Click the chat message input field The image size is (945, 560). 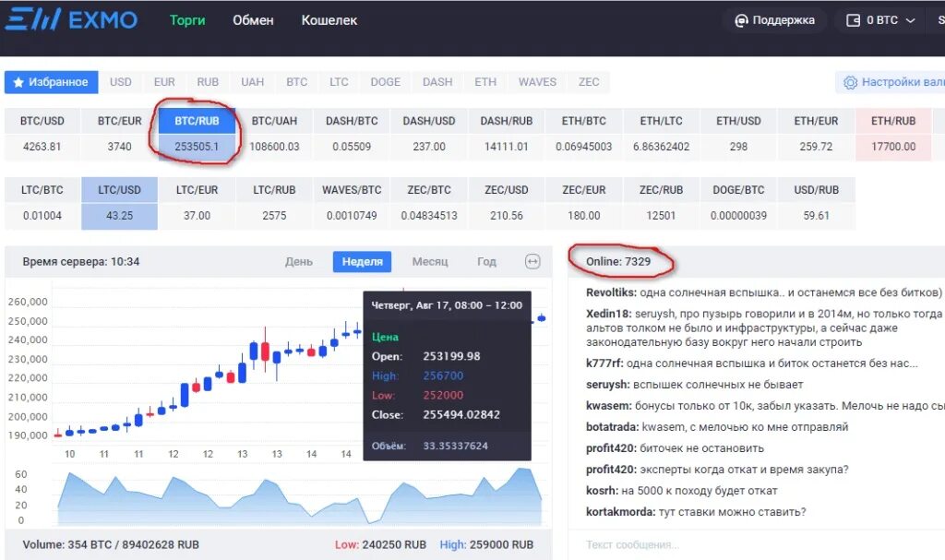(757, 544)
